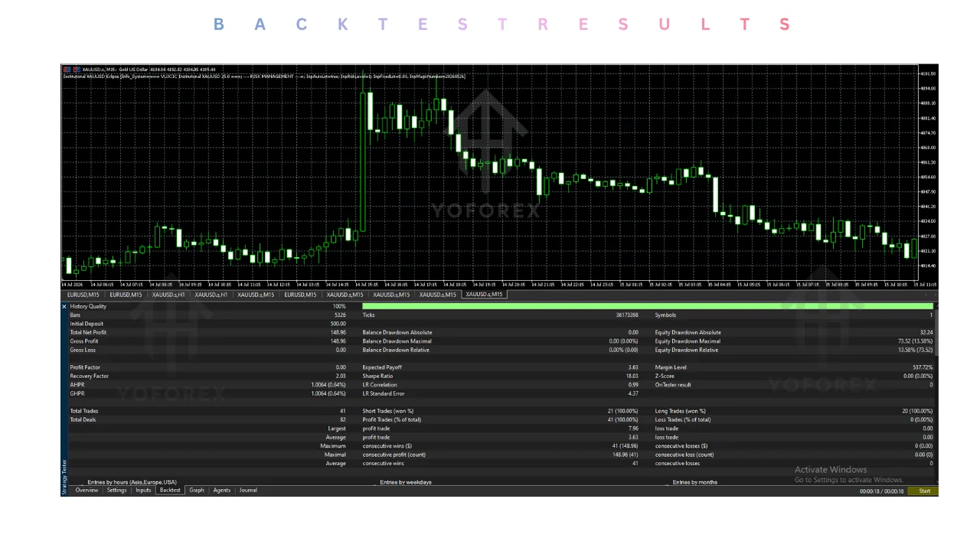Open the Overview tab in Strategy Tester
The height and width of the screenshot is (551, 980).
[x=87, y=491]
